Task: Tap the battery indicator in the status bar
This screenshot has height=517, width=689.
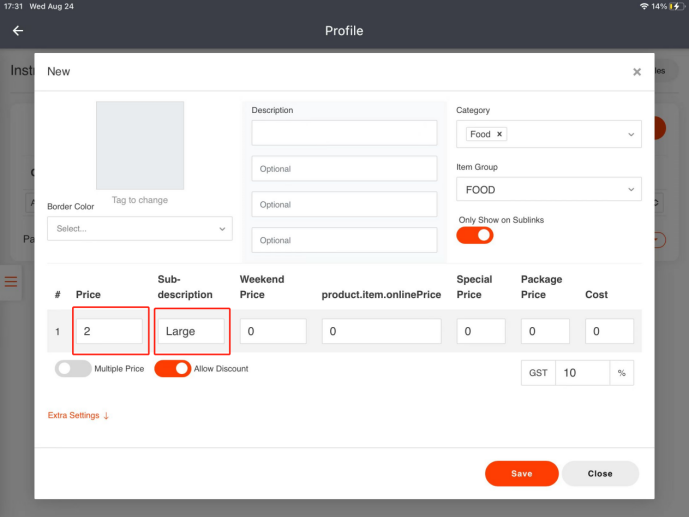Action: click(675, 6)
